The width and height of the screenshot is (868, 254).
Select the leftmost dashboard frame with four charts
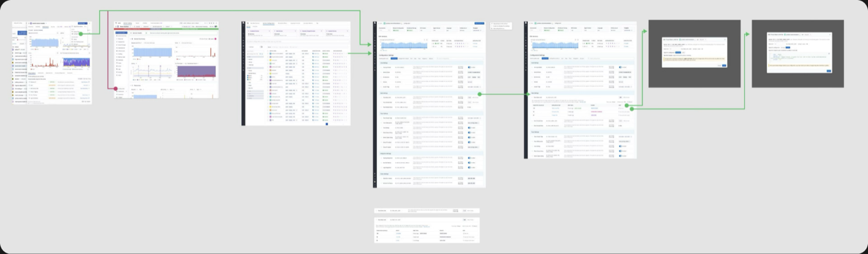(x=53, y=63)
